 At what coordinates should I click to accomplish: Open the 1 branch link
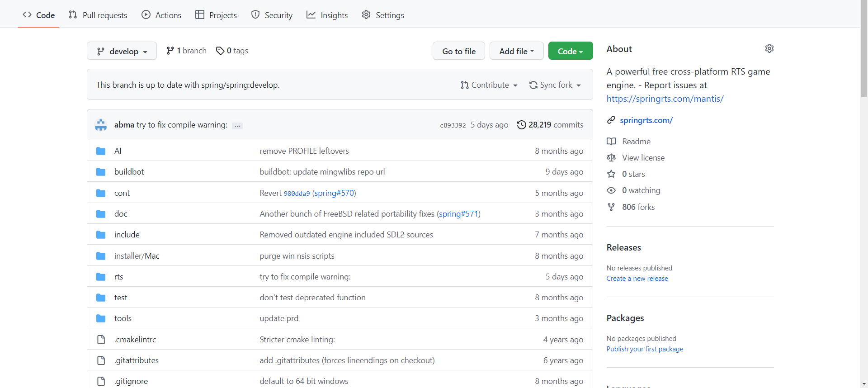187,51
